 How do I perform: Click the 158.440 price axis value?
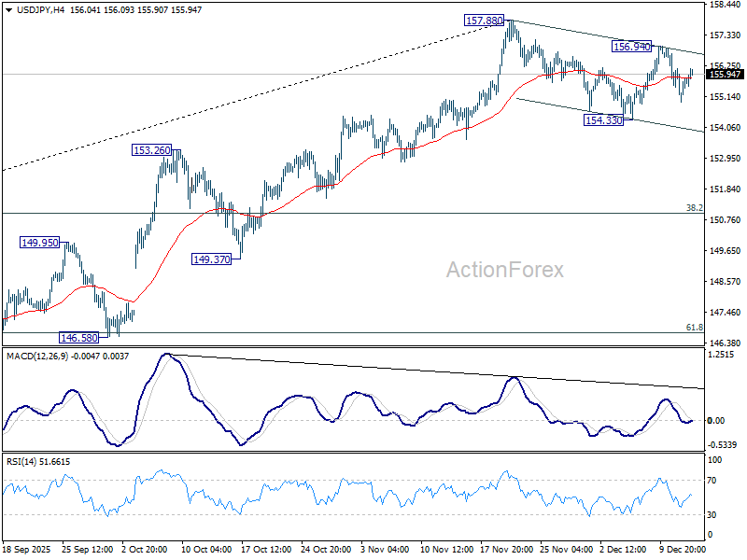pyautogui.click(x=726, y=5)
